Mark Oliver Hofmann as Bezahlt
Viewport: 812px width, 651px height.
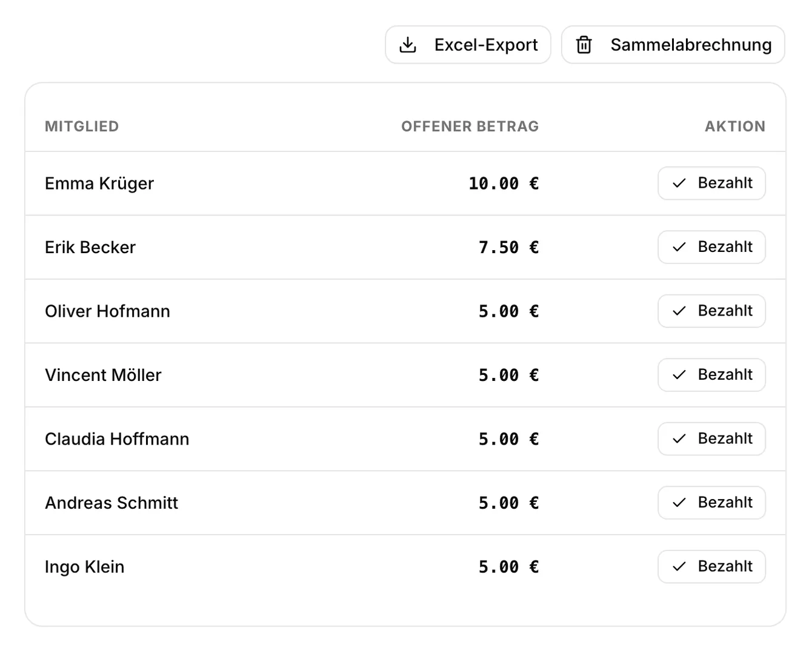[711, 311]
